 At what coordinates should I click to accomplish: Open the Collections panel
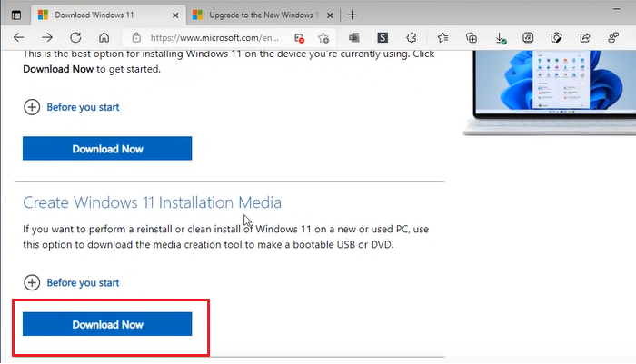click(x=472, y=37)
